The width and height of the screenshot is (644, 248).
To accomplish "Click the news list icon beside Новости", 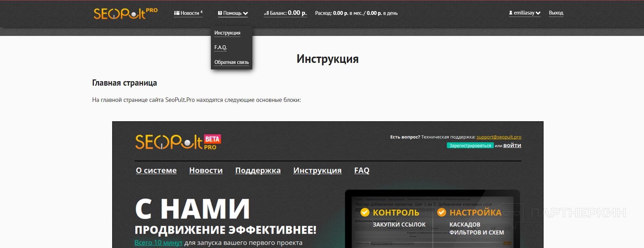I will [177, 13].
